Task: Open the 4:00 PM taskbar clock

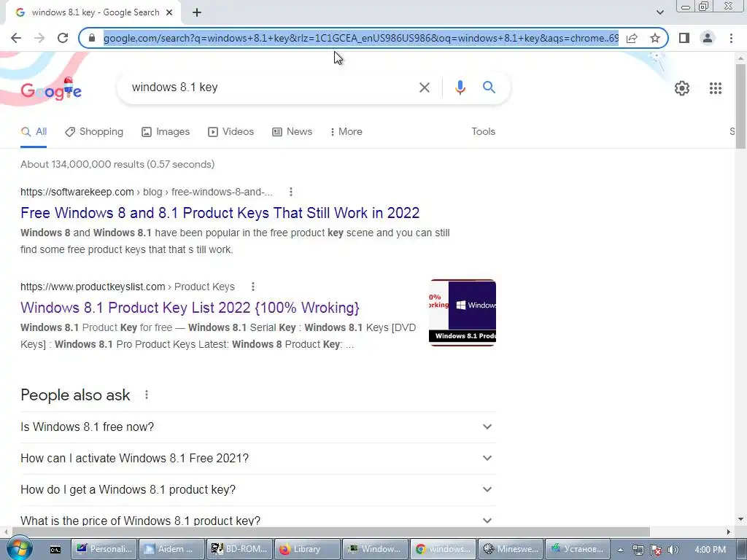Action: click(x=710, y=550)
